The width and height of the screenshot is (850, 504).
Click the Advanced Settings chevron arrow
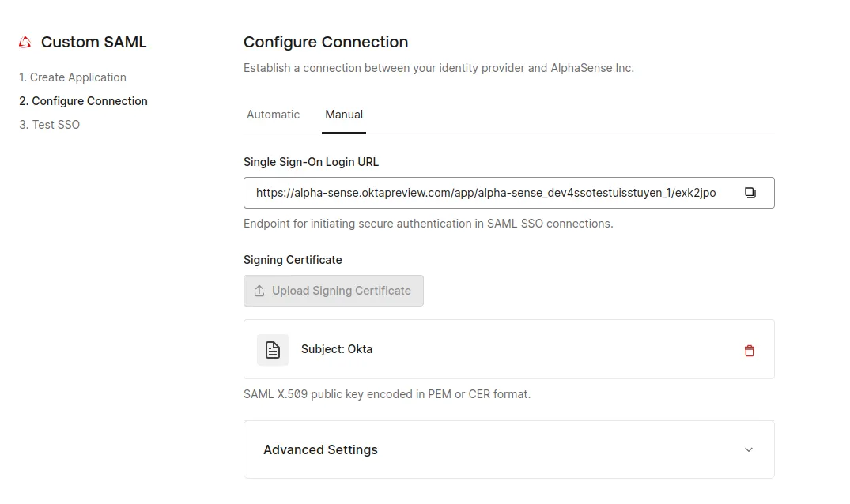749,449
